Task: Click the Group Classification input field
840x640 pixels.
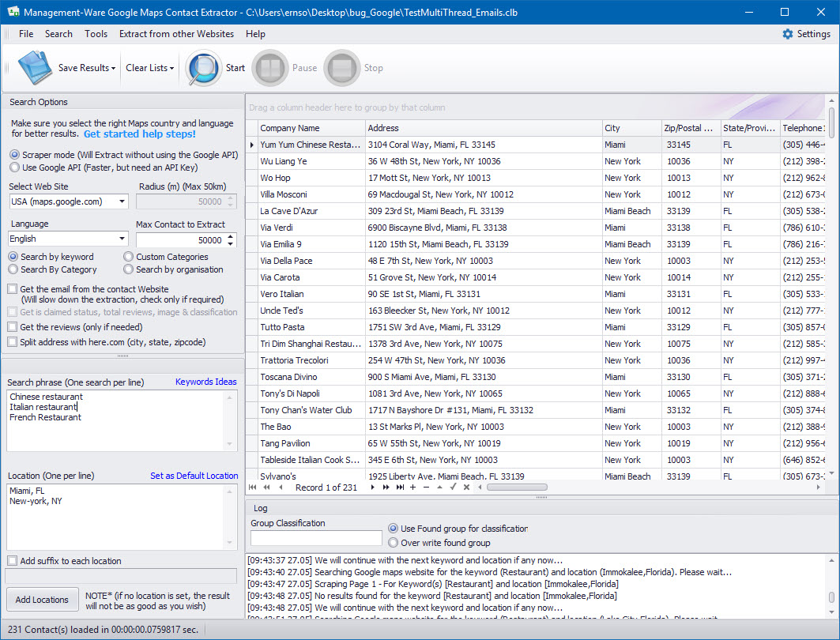Action: point(316,538)
